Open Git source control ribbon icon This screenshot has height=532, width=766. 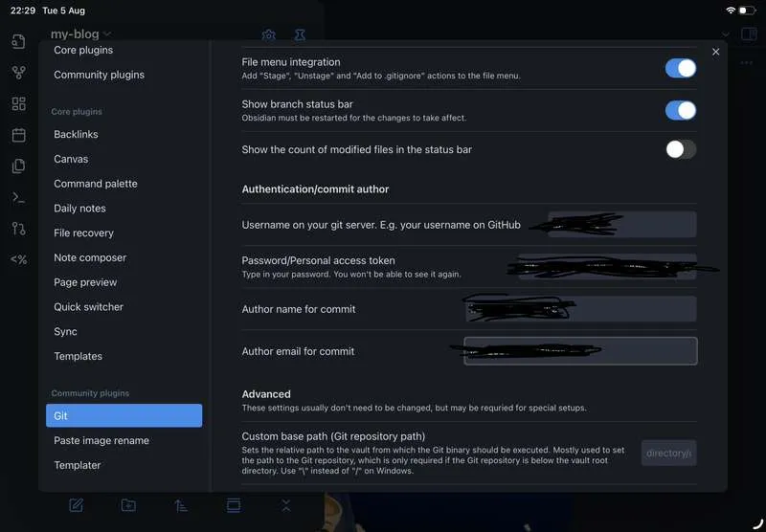18,229
